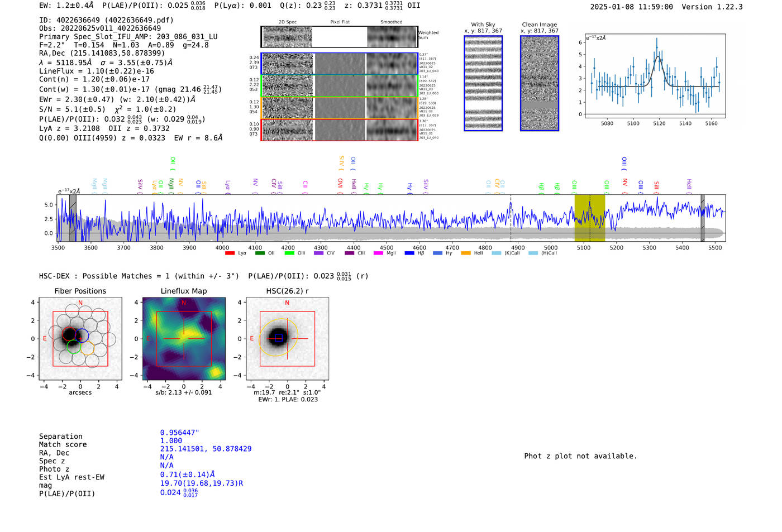Select the Weighted Sum 2D spectrum row
This screenshot has width=782, height=532.
point(339,37)
